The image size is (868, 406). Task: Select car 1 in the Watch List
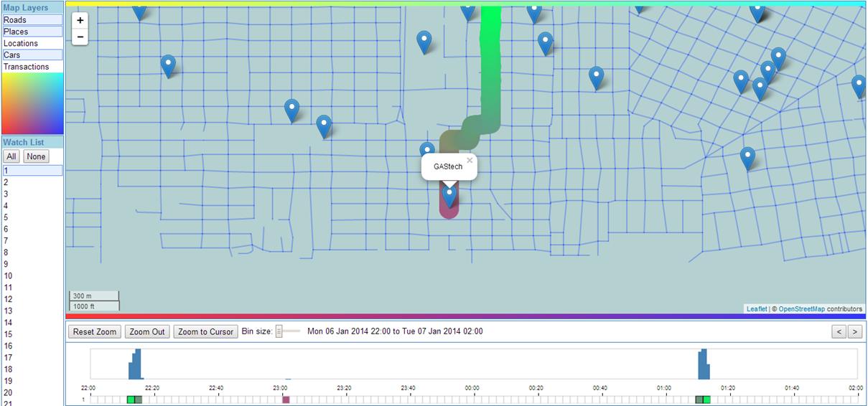coord(32,171)
